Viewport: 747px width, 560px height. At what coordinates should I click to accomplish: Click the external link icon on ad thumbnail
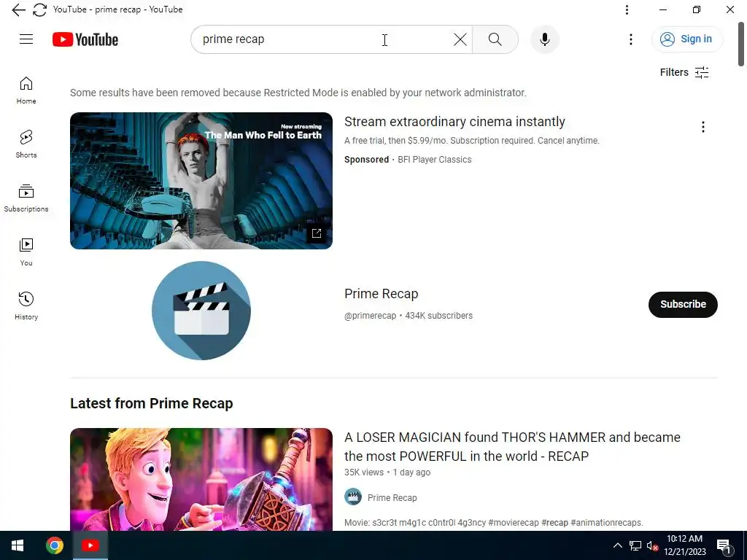coord(317,233)
